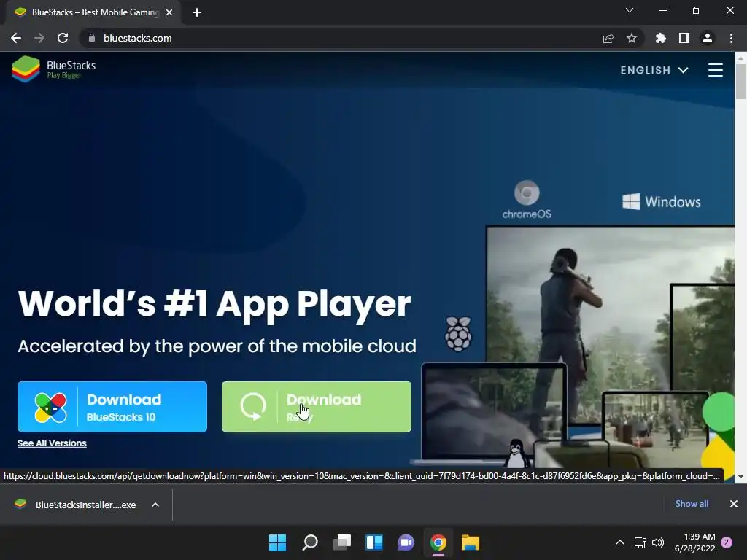Open Widgets from the taskbar
Image resolution: width=747 pixels, height=560 pixels.
pos(374,542)
